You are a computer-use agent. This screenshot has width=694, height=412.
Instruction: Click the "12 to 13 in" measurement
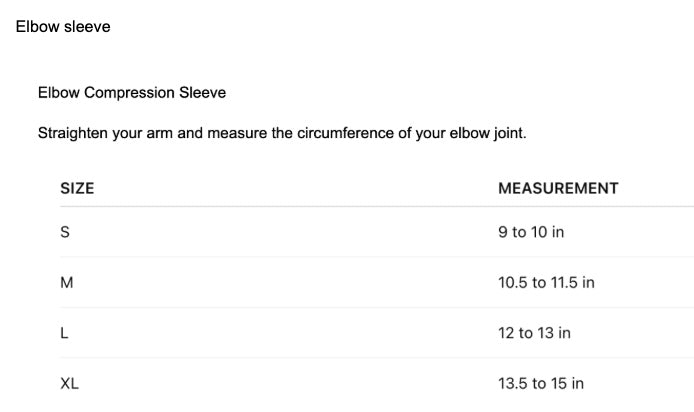534,332
